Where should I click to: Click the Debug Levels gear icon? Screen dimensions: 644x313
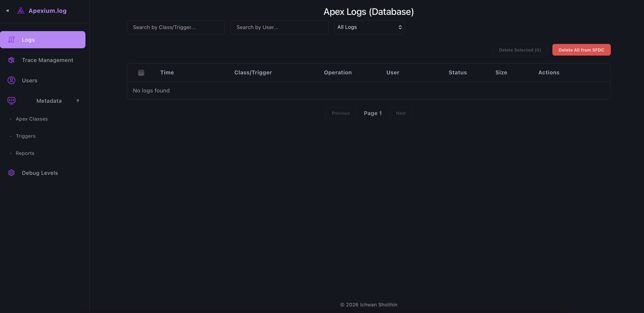(x=11, y=173)
